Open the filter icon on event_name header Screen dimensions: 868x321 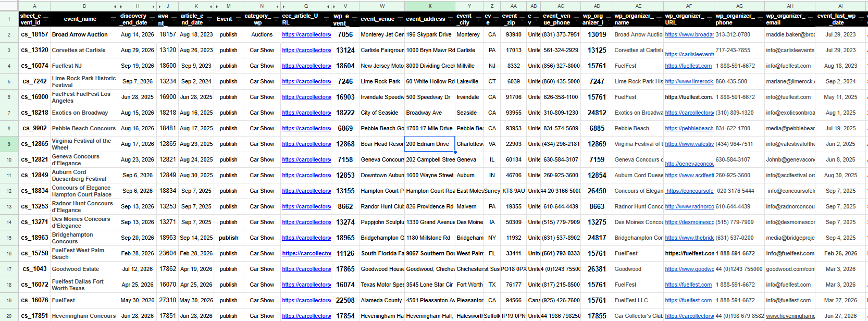coord(114,19)
